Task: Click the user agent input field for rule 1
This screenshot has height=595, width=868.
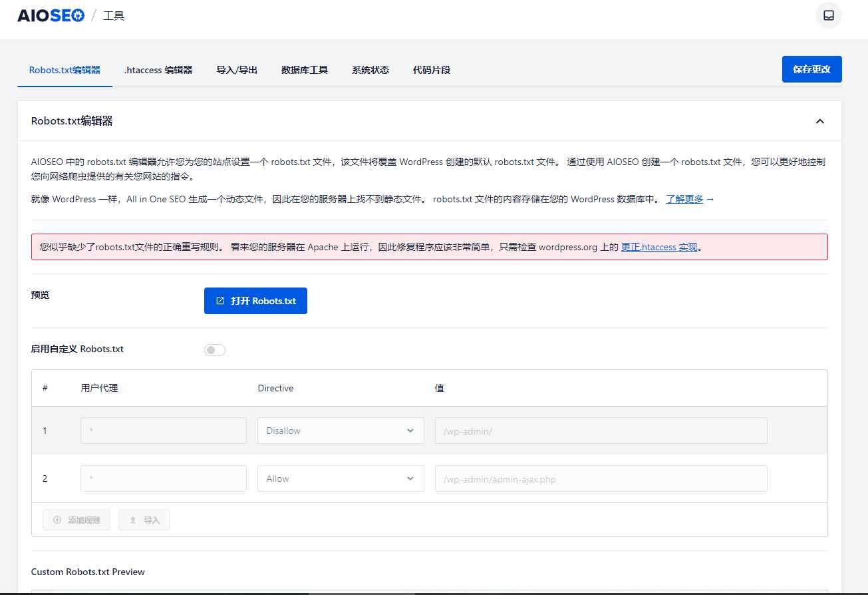Action: click(163, 431)
